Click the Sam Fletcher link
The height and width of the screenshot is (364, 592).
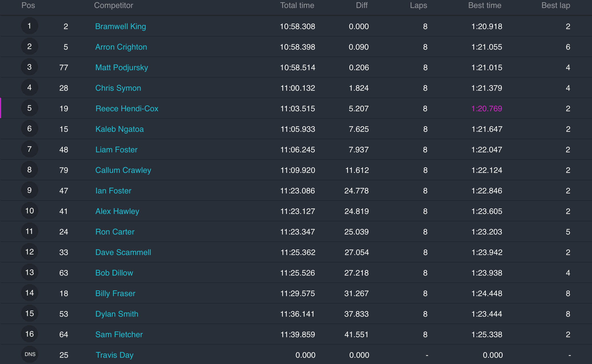click(x=119, y=335)
